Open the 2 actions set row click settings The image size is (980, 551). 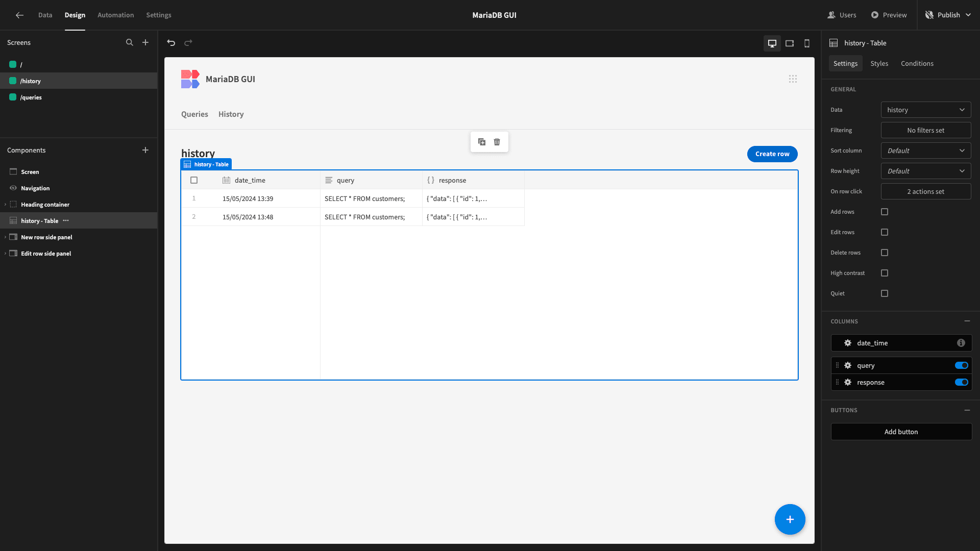(x=926, y=191)
